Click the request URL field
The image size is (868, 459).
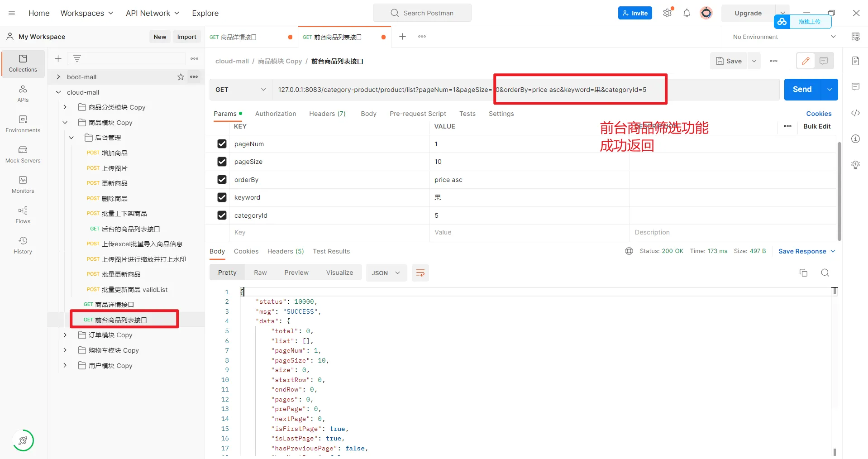(525, 90)
